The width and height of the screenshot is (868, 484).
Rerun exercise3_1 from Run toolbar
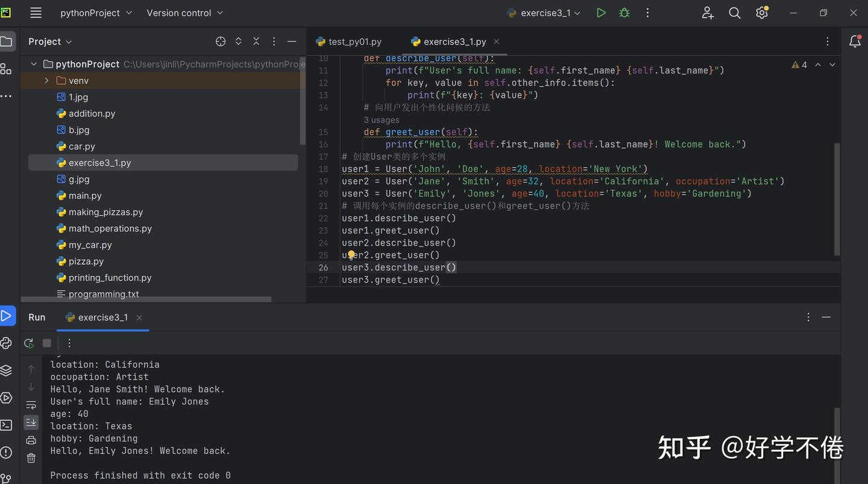pyautogui.click(x=29, y=343)
